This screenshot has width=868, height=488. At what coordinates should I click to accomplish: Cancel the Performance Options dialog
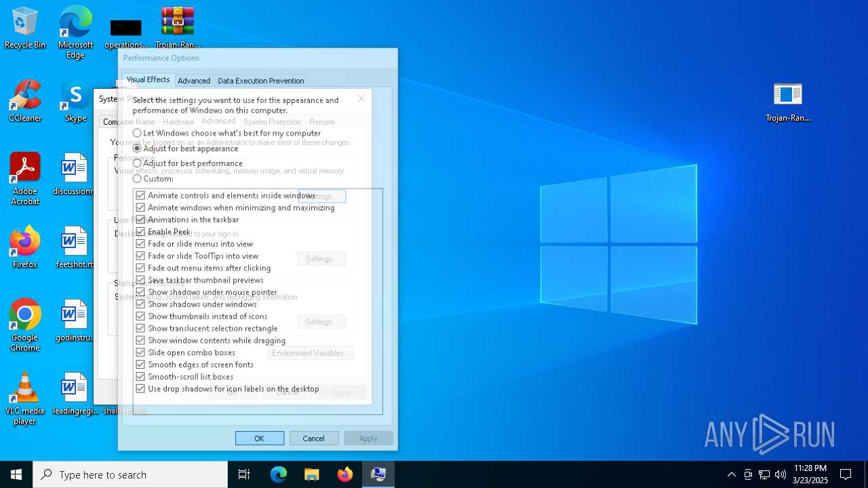[314, 439]
